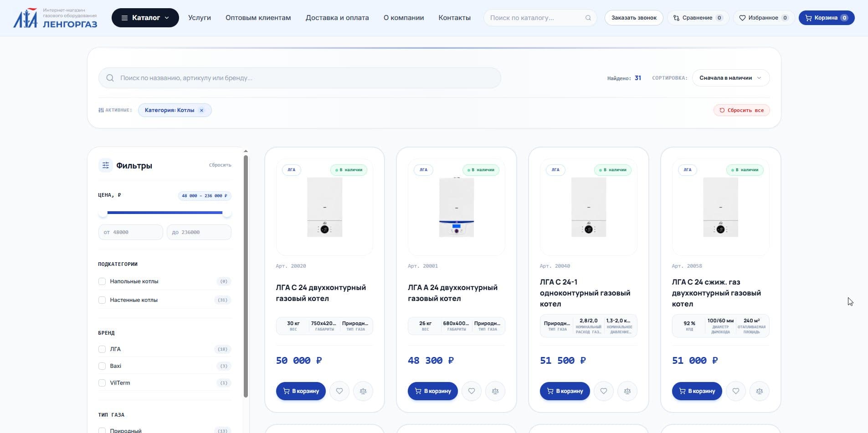Click the Ленгоргаз logo

click(x=55, y=18)
